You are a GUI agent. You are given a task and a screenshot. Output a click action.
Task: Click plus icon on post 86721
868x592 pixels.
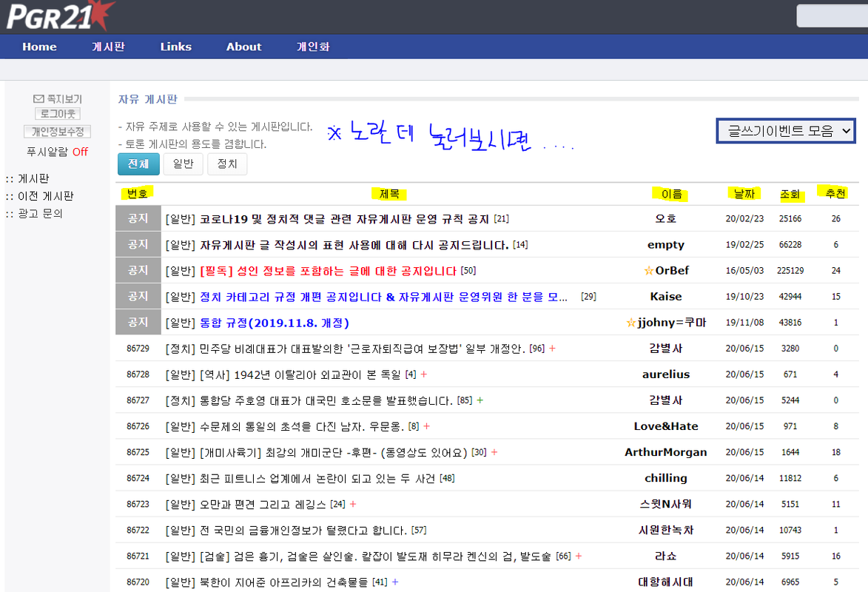tap(579, 556)
